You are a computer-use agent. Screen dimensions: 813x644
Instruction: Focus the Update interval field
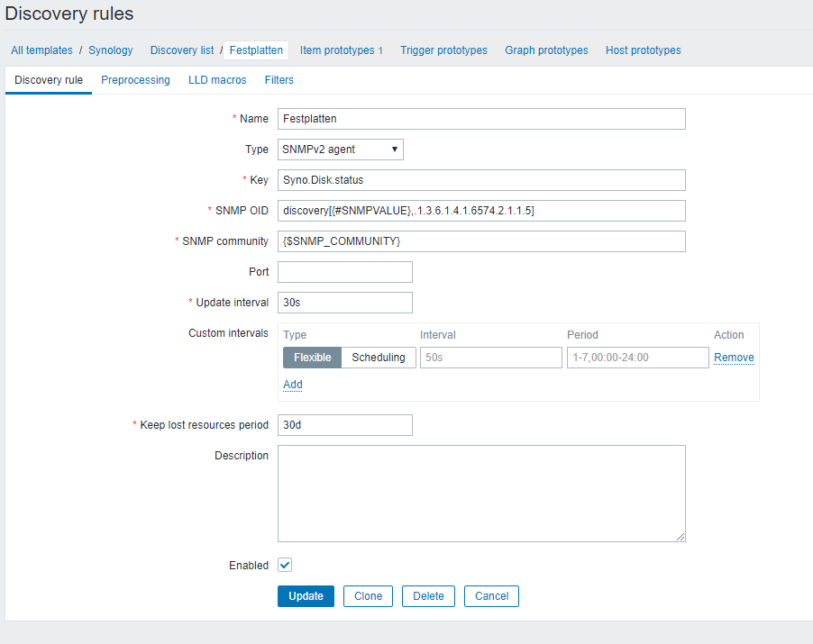coord(344,303)
